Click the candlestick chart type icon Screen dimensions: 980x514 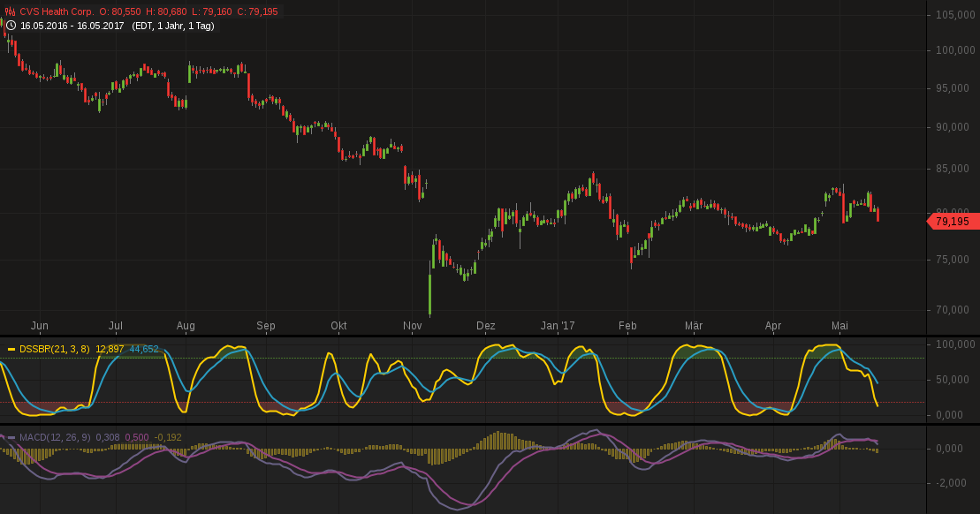pyautogui.click(x=11, y=11)
